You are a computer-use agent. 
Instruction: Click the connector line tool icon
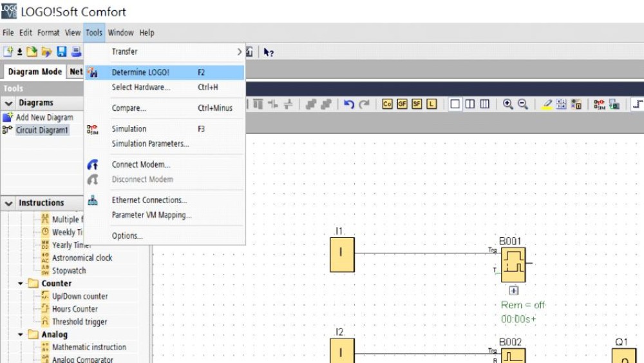[x=638, y=104]
